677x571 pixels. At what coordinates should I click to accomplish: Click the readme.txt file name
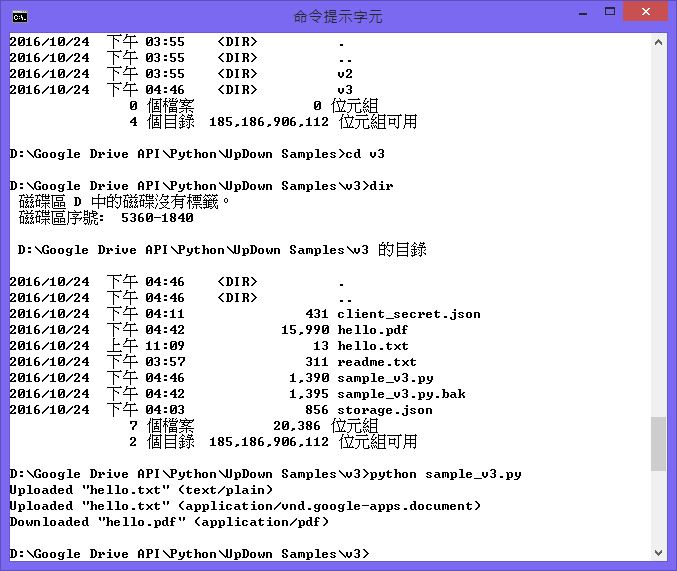[376, 362]
